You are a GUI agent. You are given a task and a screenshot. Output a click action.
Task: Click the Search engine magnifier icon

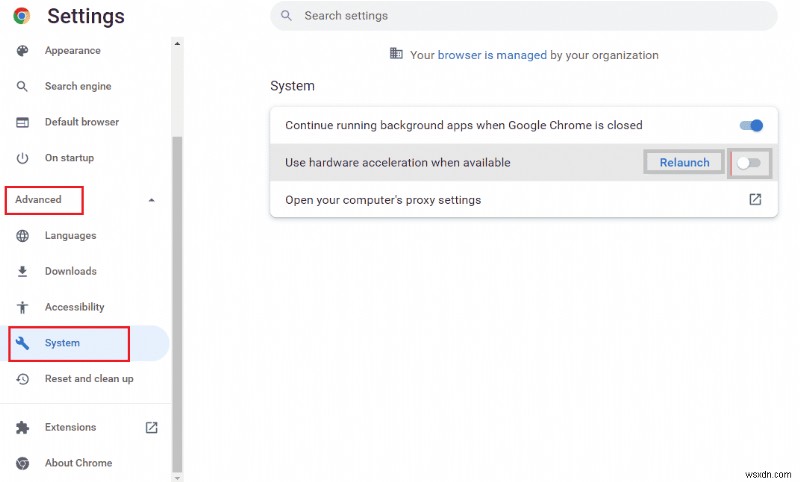[23, 87]
